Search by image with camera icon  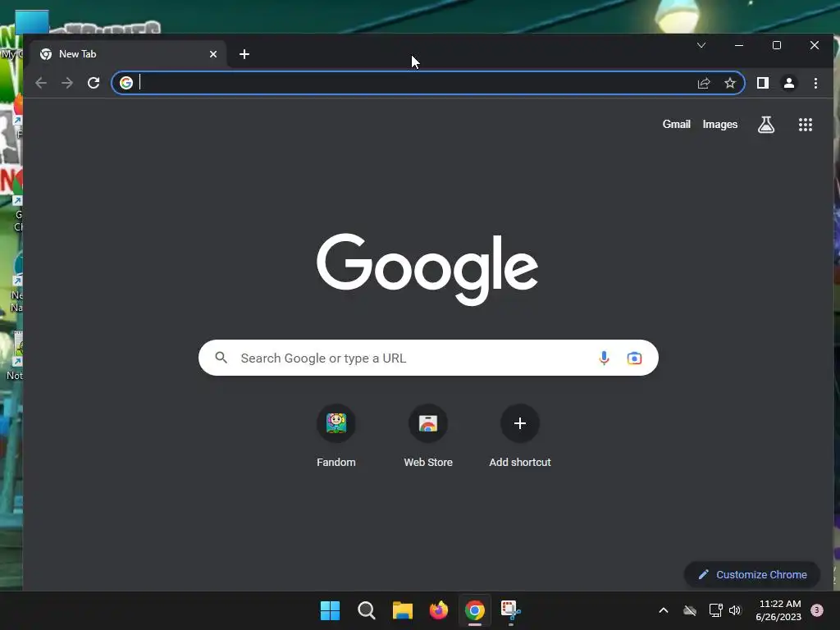(634, 358)
